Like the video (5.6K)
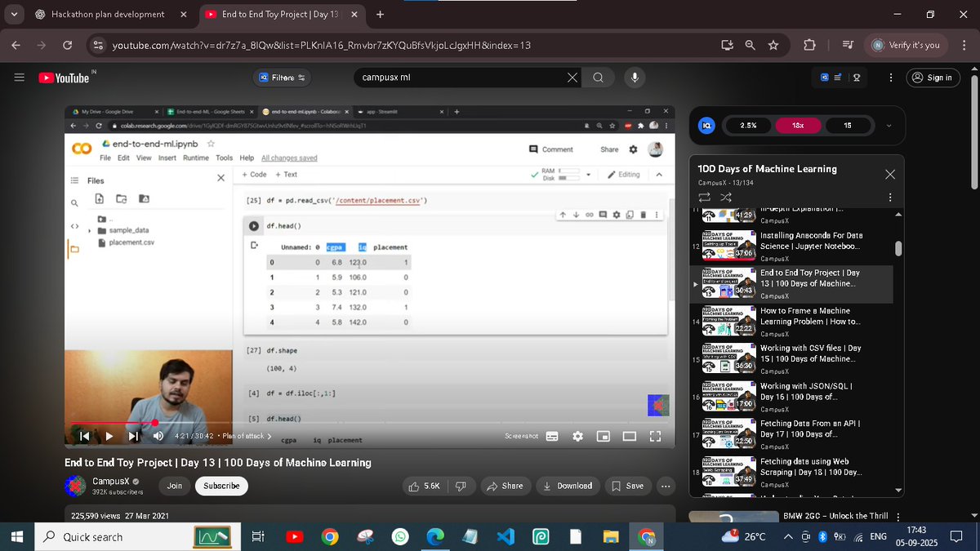Viewport: 980px width, 551px height. coord(426,486)
